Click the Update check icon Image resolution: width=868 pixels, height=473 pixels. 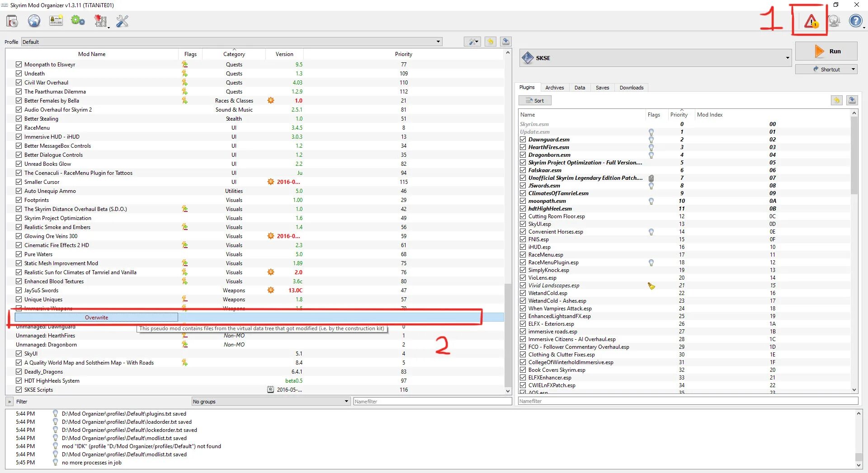(834, 21)
